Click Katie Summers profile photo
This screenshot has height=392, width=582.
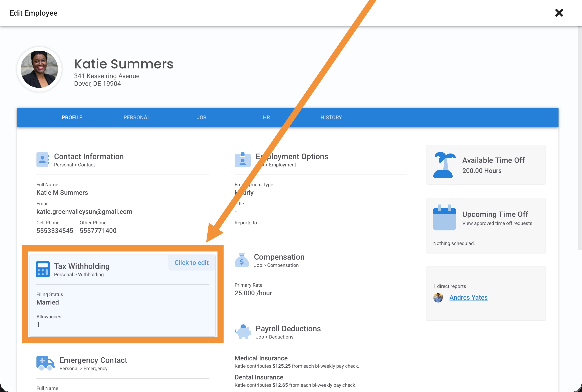coord(39,69)
